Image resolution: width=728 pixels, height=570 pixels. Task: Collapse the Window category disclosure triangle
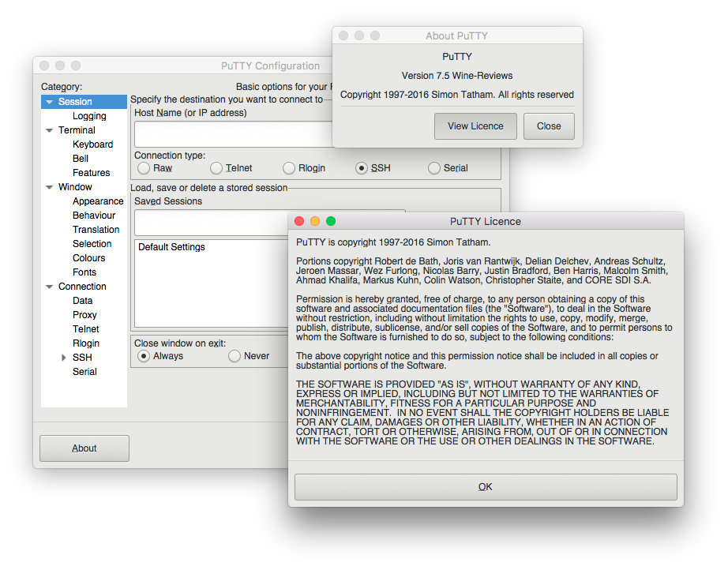tap(50, 187)
